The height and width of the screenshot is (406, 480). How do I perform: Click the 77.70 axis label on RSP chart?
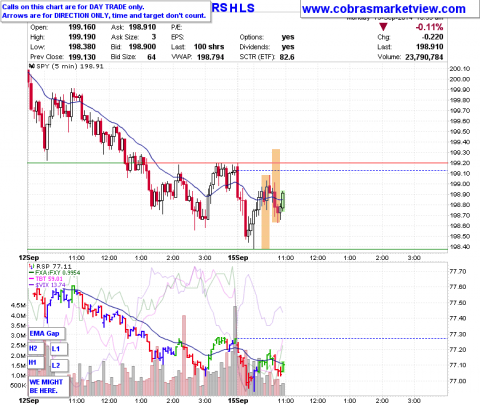(458, 272)
